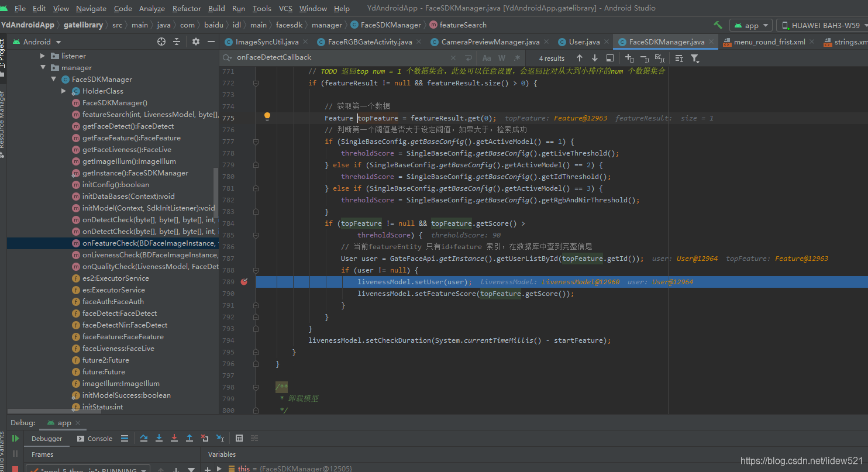
Task: Toggle the breakpoint on line 789
Action: coord(244,281)
